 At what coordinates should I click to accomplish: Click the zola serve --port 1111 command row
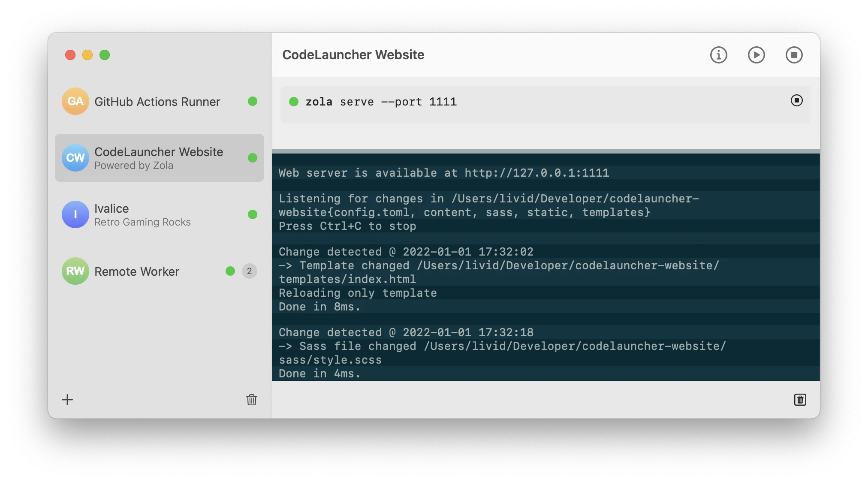pos(381,102)
